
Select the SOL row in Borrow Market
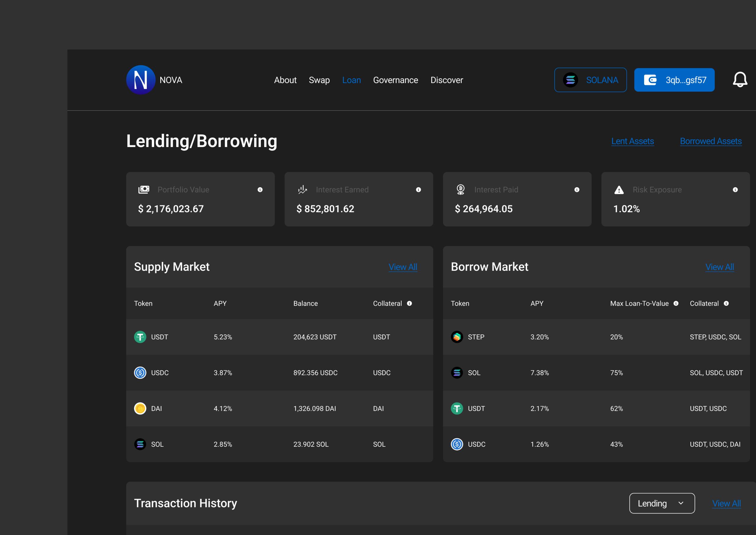(596, 373)
